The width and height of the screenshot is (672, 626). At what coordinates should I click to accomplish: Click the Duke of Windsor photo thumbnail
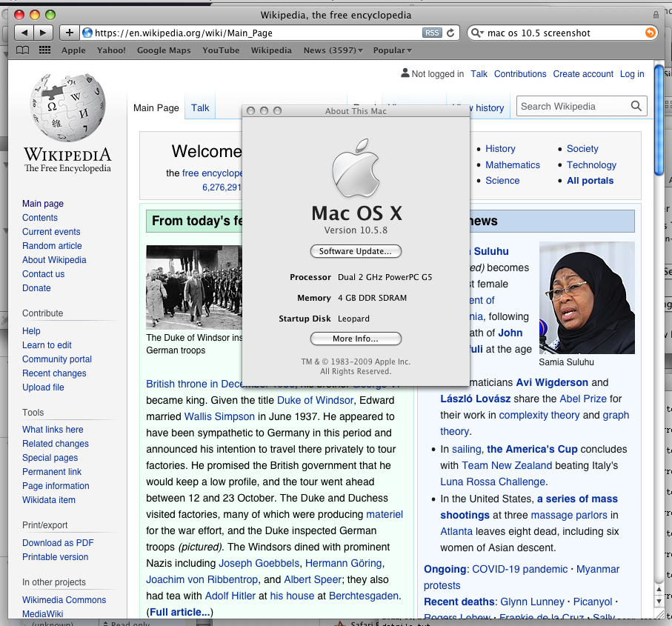(x=194, y=287)
